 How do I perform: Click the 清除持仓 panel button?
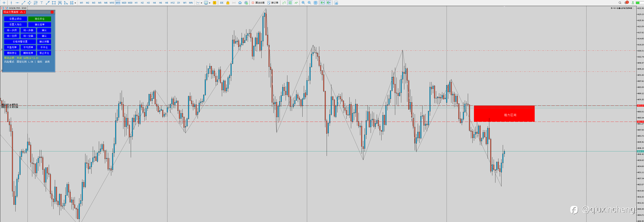point(12,53)
